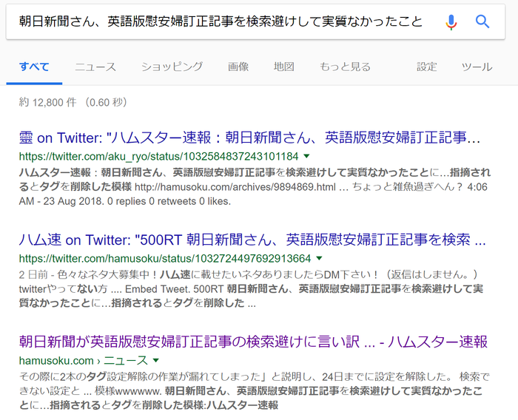Expand dropdown arrow beside aku_ryo status URL
The height and width of the screenshot is (420, 518).
pyautogui.click(x=306, y=156)
